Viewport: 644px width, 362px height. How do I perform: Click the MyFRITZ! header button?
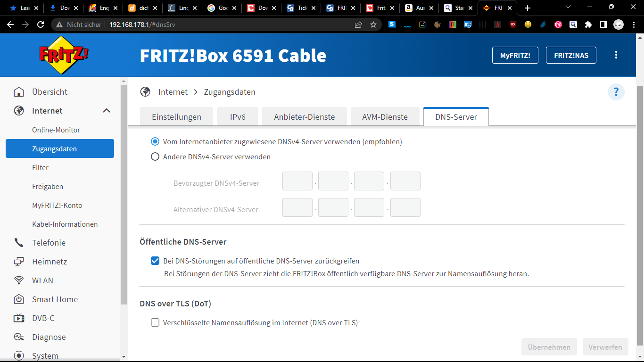[515, 55]
